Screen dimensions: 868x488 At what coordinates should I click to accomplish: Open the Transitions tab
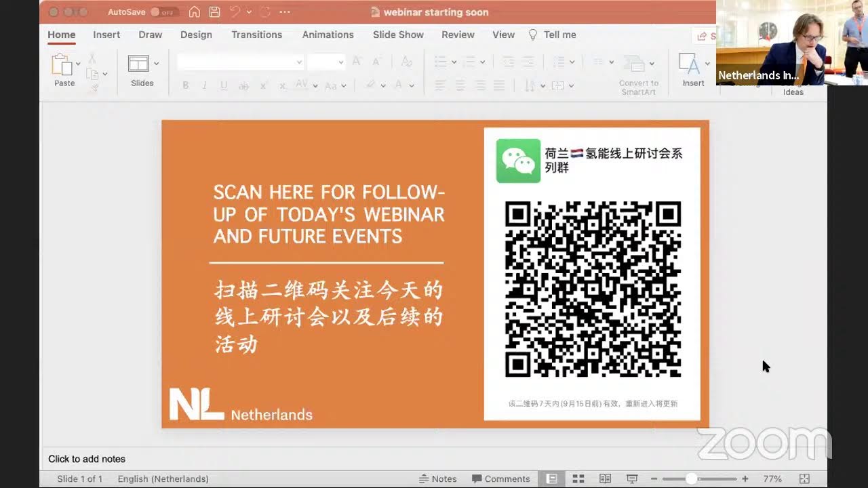coord(256,35)
